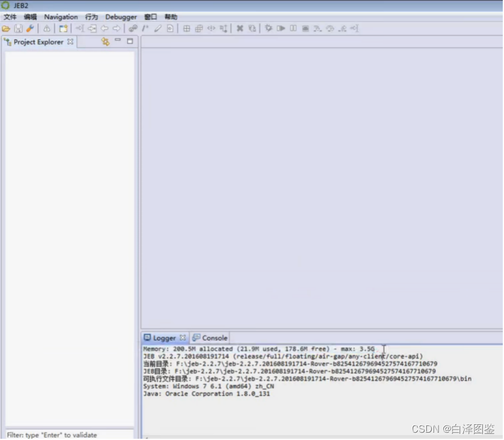This screenshot has width=504, height=440.
Task: Click the replace/convert icon next to X
Action: (x=253, y=29)
